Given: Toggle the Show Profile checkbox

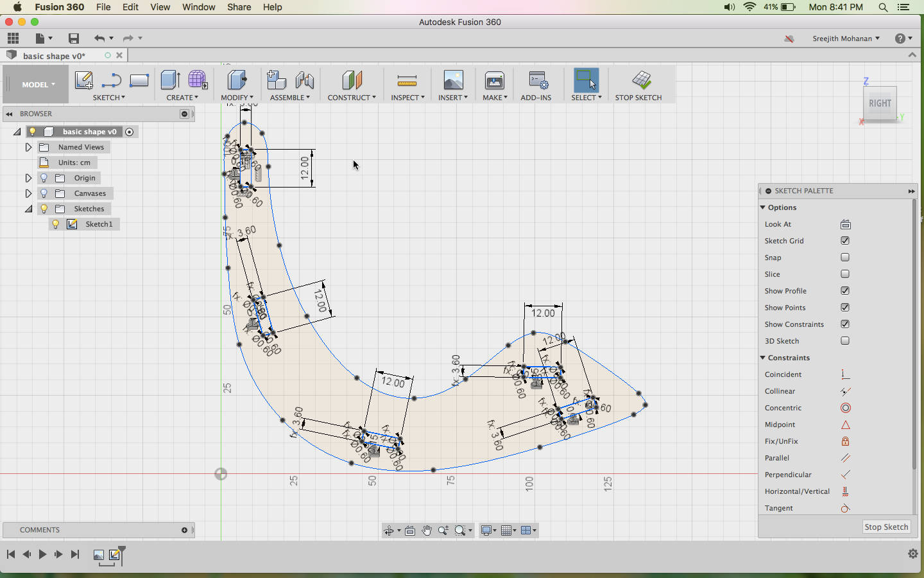Looking at the screenshot, I should pyautogui.click(x=845, y=291).
